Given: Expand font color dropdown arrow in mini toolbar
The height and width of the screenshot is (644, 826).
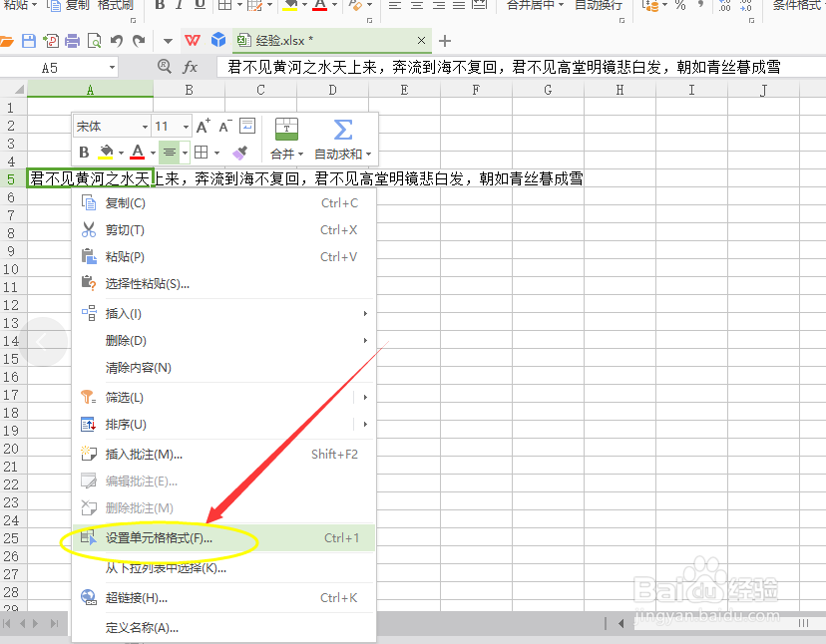Looking at the screenshot, I should (153, 154).
